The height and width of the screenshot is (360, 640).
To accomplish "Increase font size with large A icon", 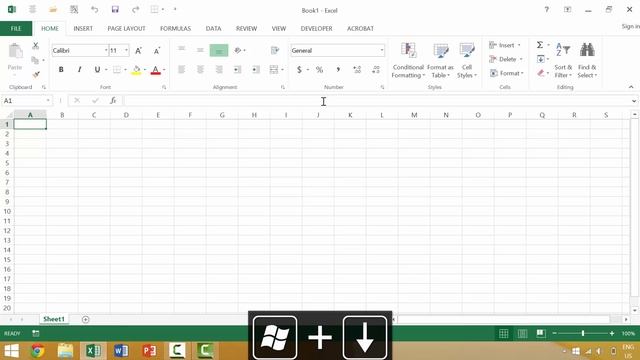I will pos(138,51).
